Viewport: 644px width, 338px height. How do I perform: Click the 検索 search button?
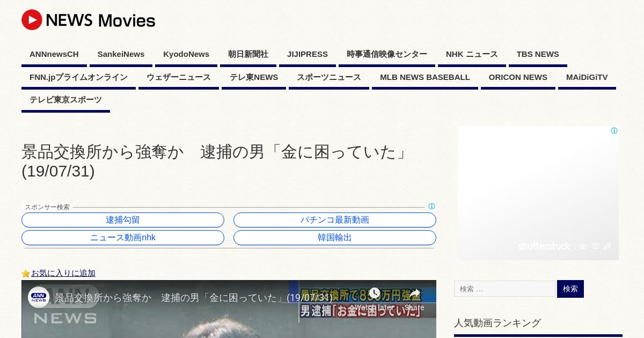click(570, 289)
